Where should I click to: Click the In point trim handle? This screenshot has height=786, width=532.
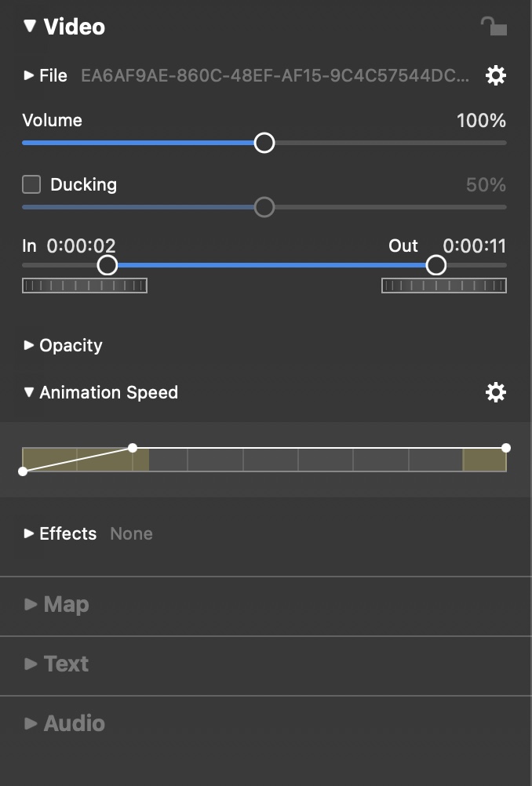point(107,265)
